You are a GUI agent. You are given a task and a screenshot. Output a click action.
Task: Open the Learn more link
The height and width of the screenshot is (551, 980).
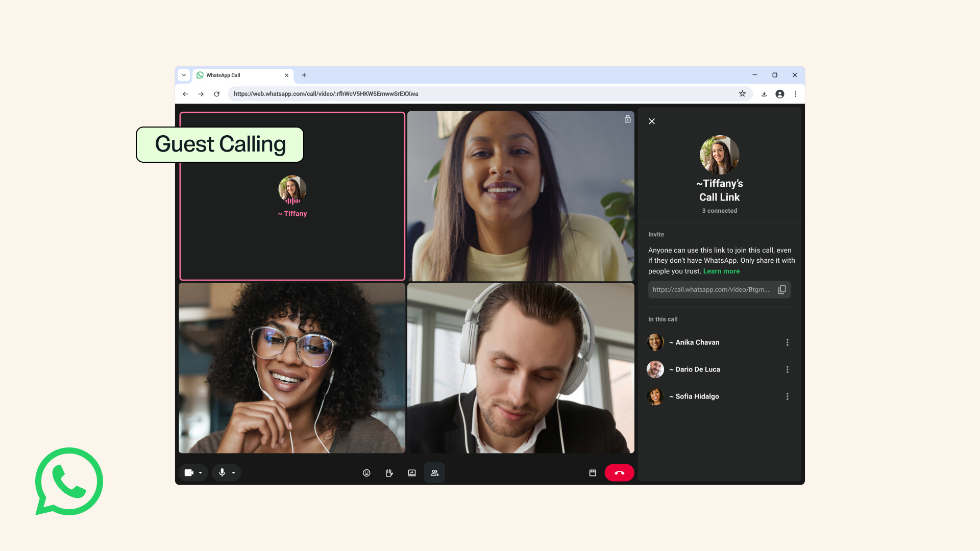(x=721, y=271)
